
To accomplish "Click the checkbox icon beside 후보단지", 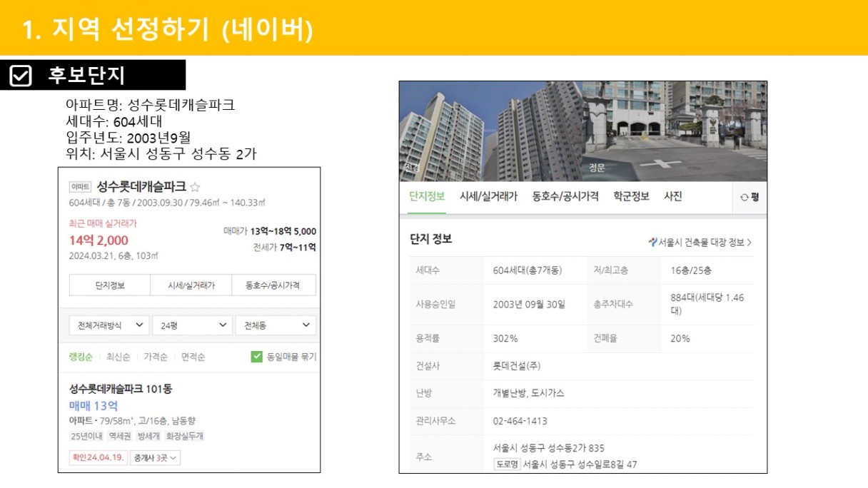I will click(21, 75).
